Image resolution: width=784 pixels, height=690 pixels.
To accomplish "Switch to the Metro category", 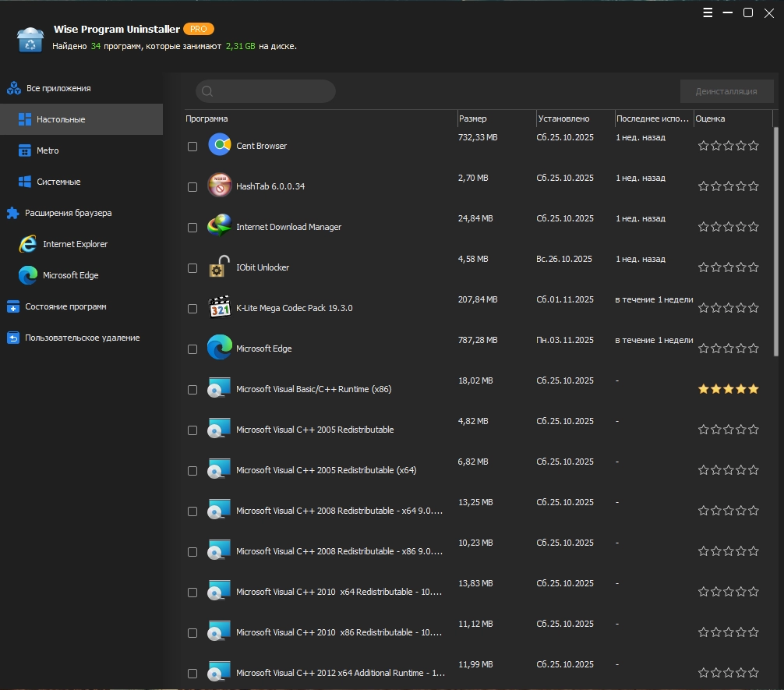I will coord(48,150).
